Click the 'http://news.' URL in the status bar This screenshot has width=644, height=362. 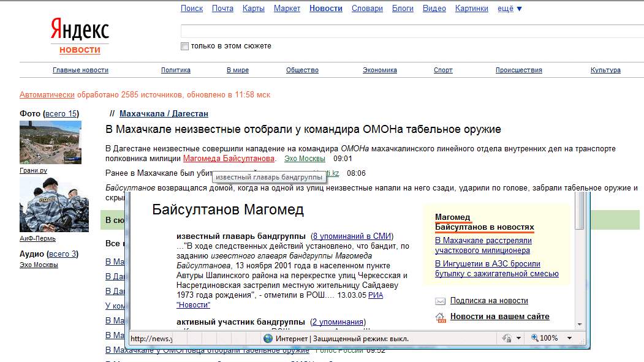coord(151,339)
